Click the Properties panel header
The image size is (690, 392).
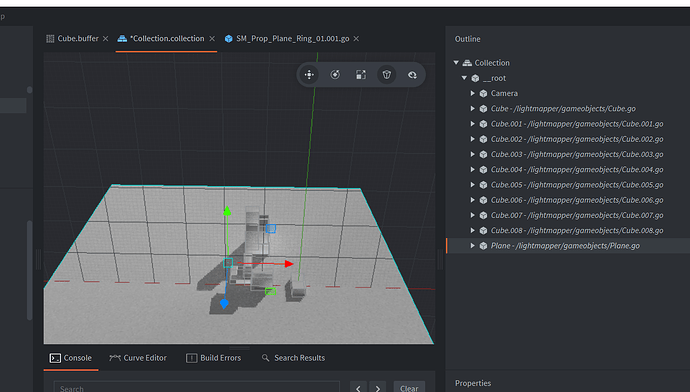473,383
